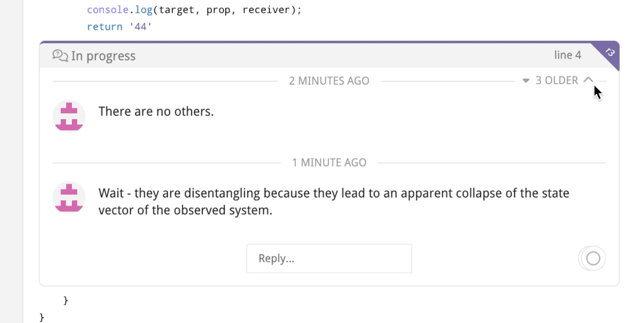Viewport: 644px width, 323px height.
Task: Jump to the line 4 link
Action: click(568, 55)
